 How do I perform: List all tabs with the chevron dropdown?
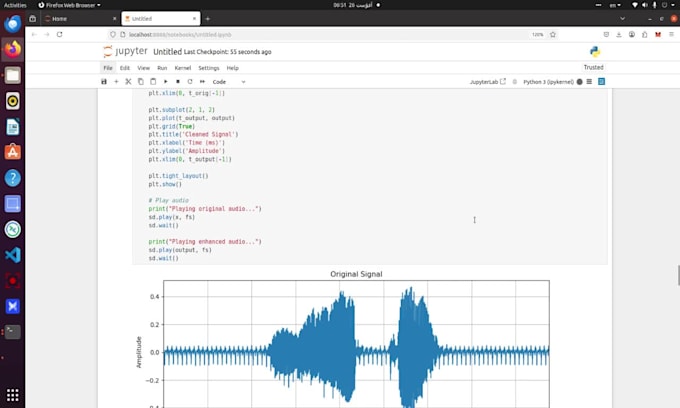[622, 19]
